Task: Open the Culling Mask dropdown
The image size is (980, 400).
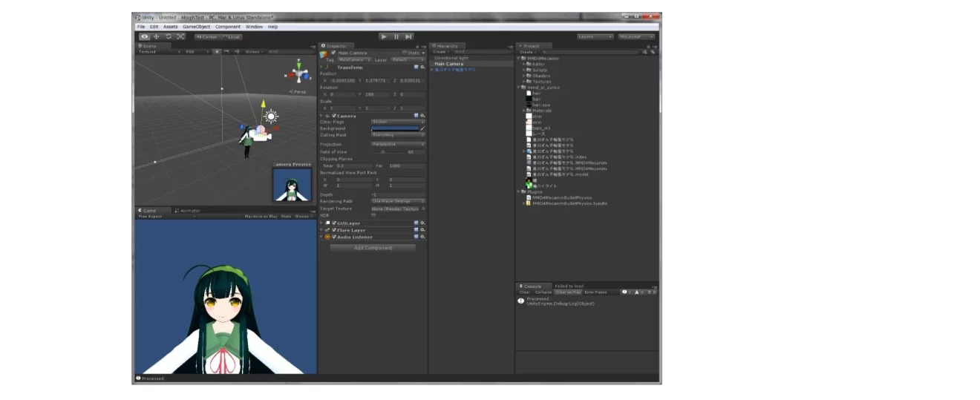Action: (398, 135)
